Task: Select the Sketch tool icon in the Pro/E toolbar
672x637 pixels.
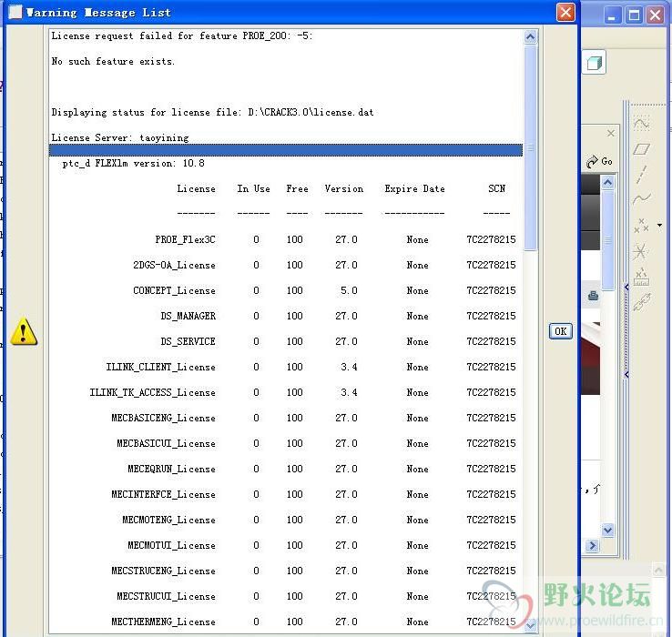Action: click(x=642, y=125)
